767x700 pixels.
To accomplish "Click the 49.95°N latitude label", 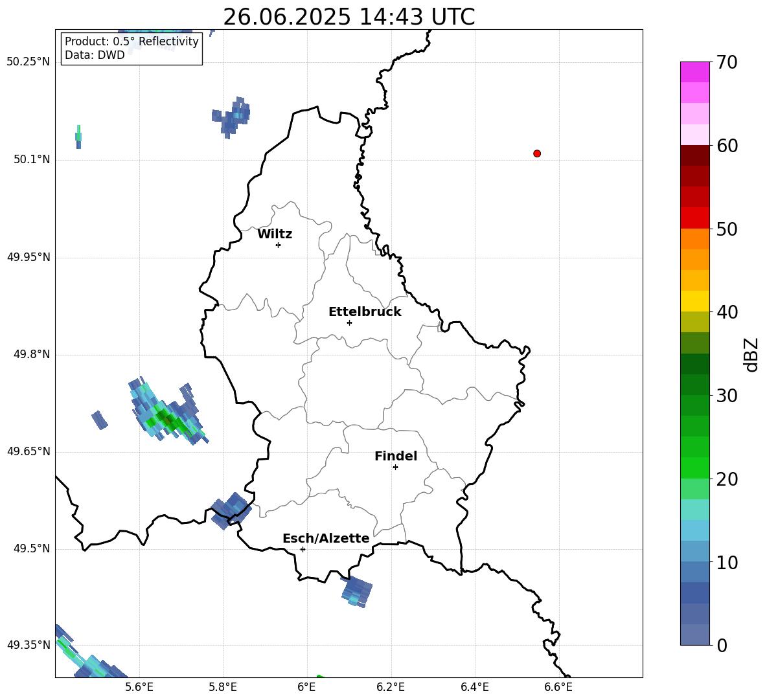I will tap(29, 257).
